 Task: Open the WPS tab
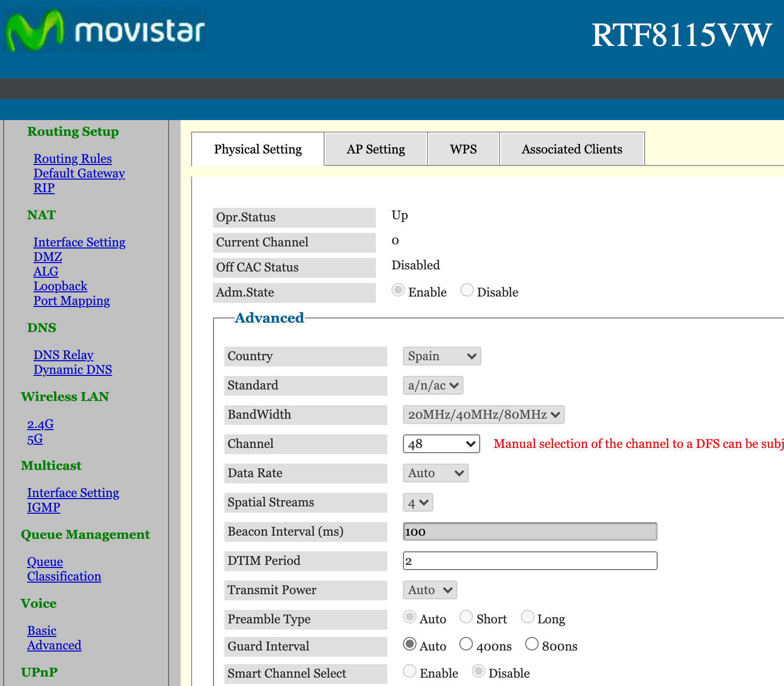tap(463, 149)
